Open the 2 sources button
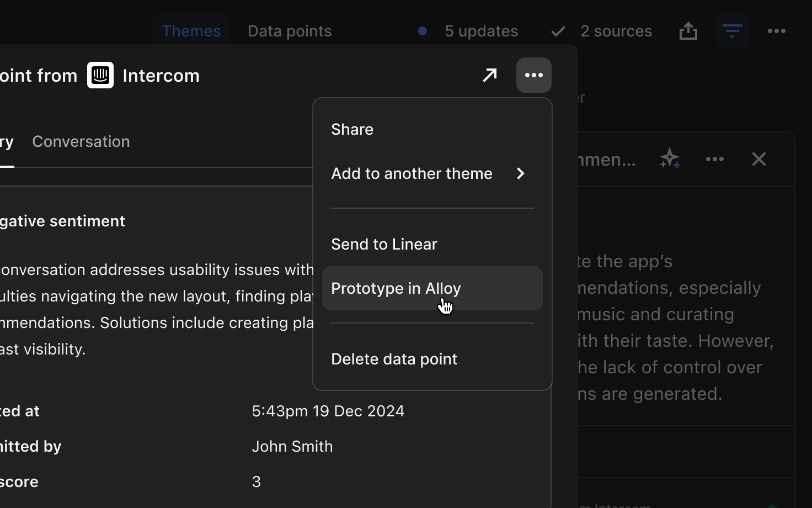Viewport: 812px width, 508px height. (x=616, y=31)
